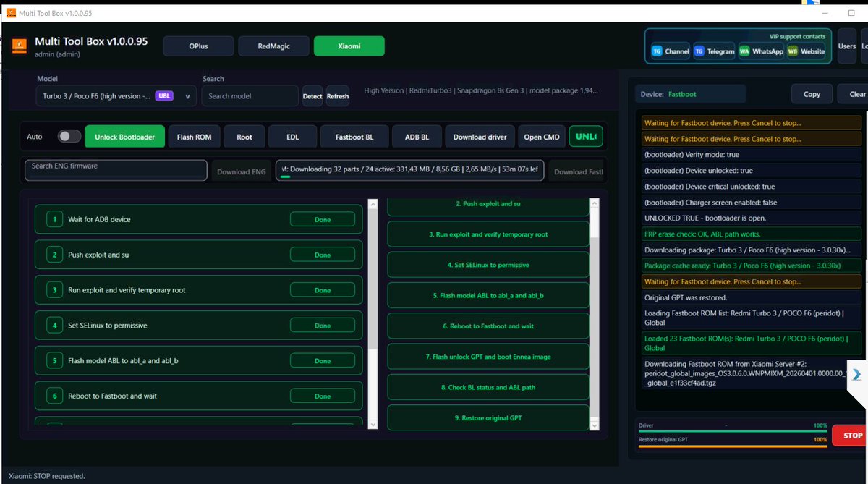Open the Users button
This screenshot has width=868, height=484.
[x=846, y=46]
